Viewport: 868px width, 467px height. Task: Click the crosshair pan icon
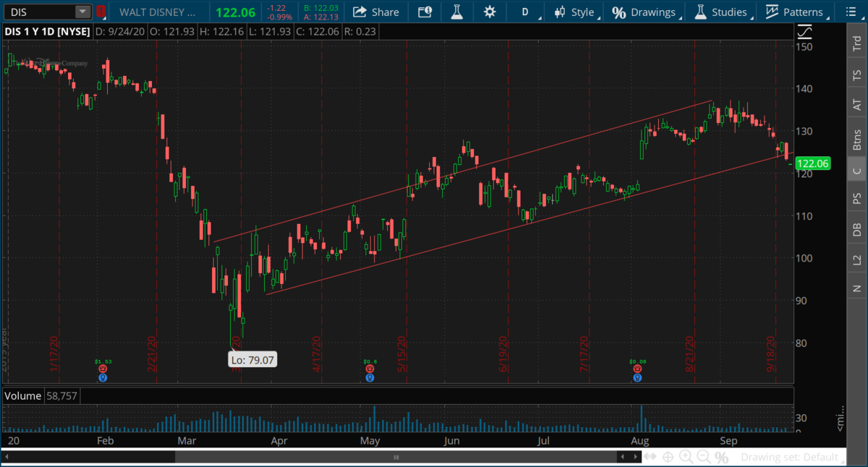tap(668, 457)
